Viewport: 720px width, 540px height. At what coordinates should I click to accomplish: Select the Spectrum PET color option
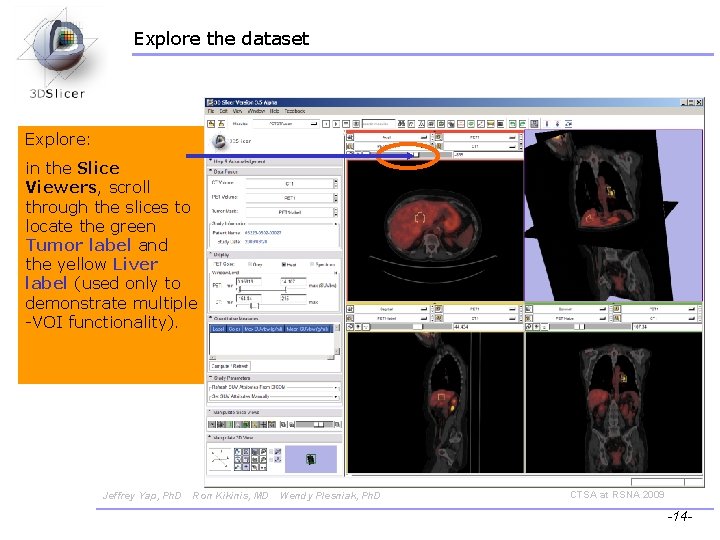point(323,264)
